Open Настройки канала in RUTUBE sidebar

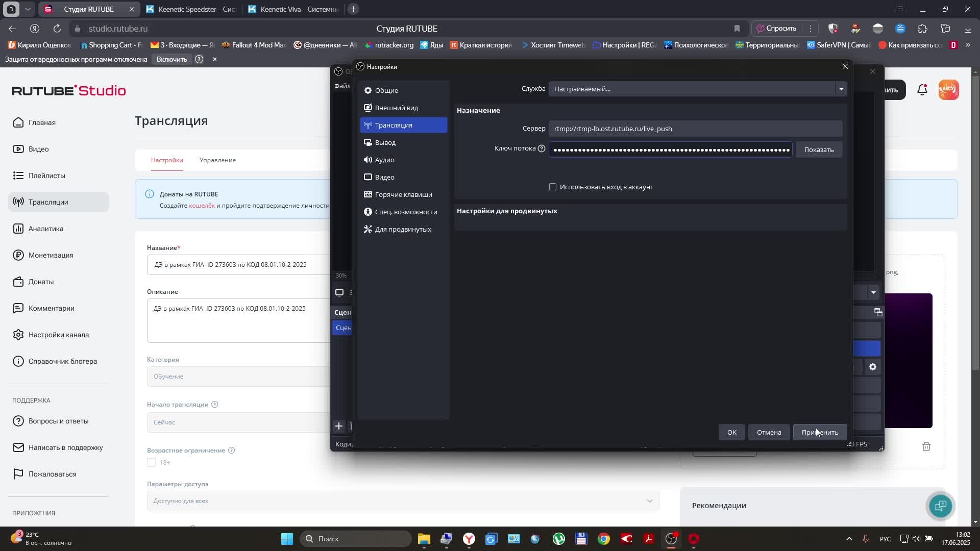click(59, 335)
